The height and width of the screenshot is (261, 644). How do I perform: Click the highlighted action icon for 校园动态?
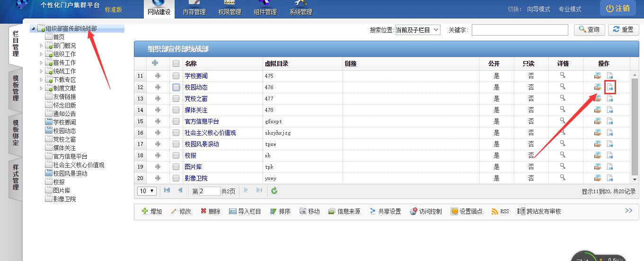(x=610, y=87)
